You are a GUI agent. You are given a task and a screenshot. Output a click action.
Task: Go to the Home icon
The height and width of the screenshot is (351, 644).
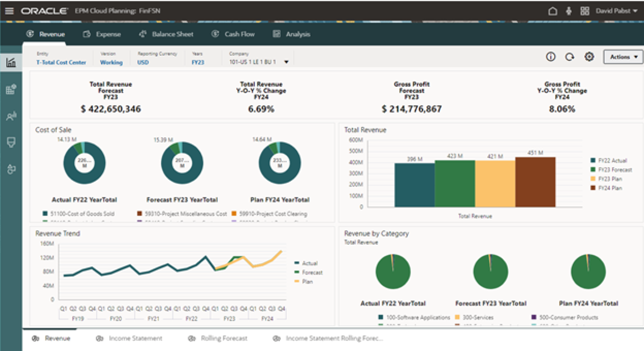(x=553, y=11)
